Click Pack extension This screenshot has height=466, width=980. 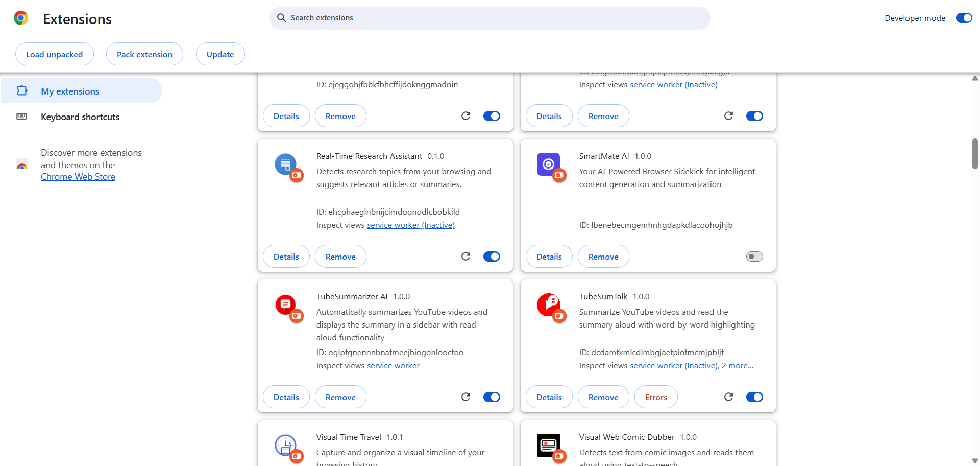(144, 54)
